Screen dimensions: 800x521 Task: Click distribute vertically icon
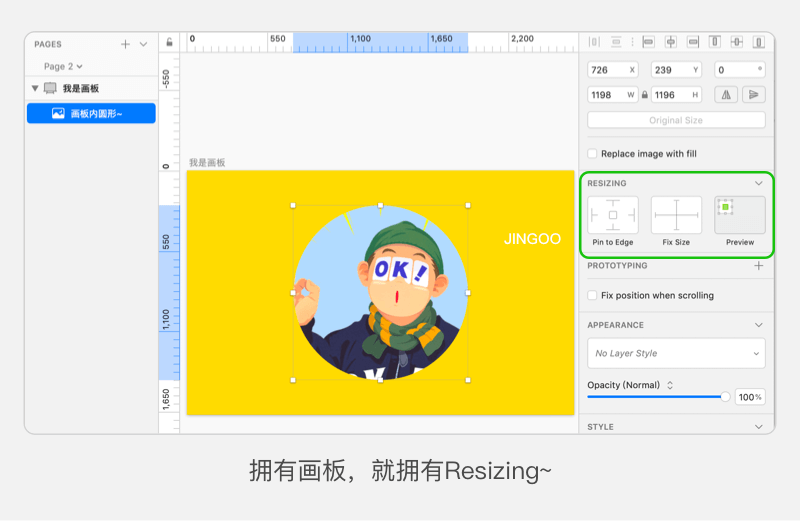(x=616, y=42)
